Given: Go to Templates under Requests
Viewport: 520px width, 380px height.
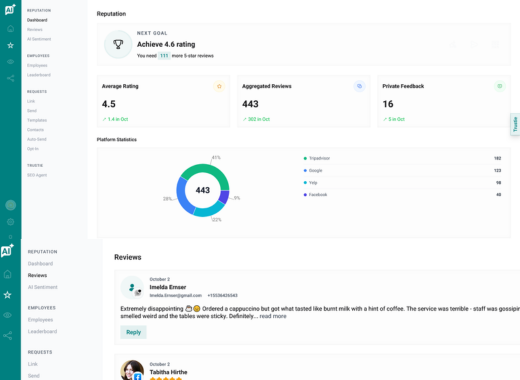Looking at the screenshot, I should click(37, 120).
